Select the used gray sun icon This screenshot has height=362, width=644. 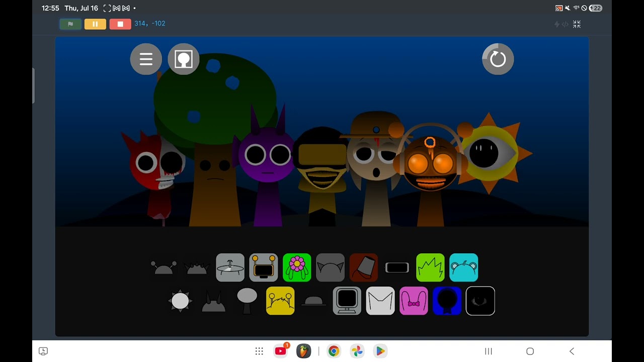click(x=180, y=301)
